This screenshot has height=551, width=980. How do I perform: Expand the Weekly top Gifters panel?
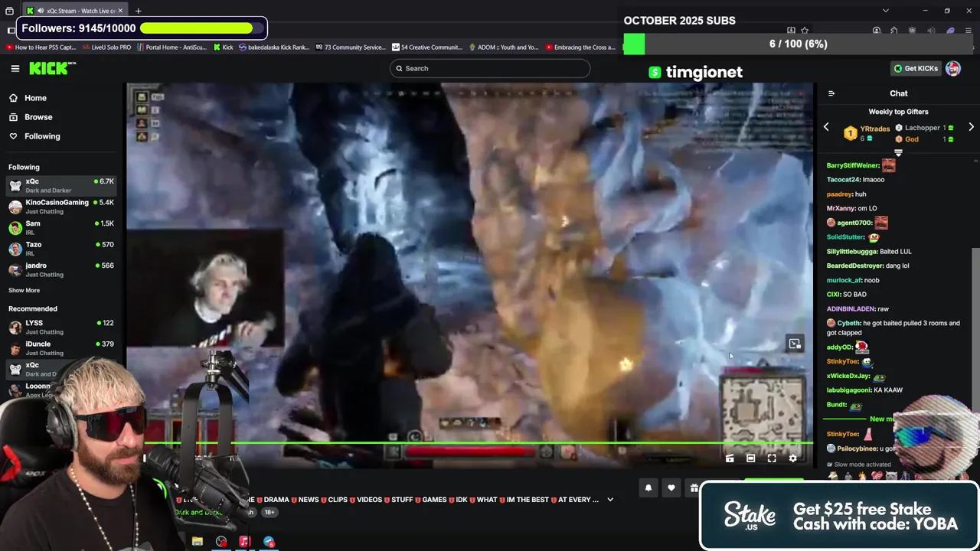(x=898, y=153)
